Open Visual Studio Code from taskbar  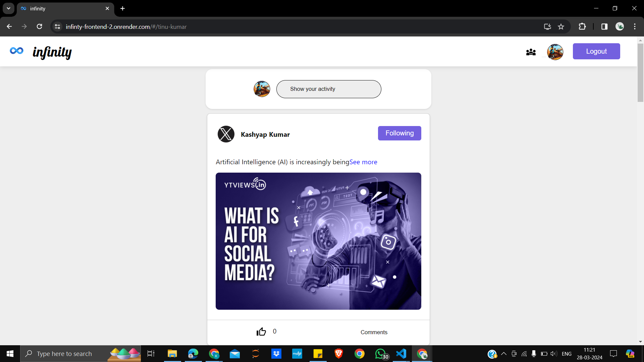401,354
